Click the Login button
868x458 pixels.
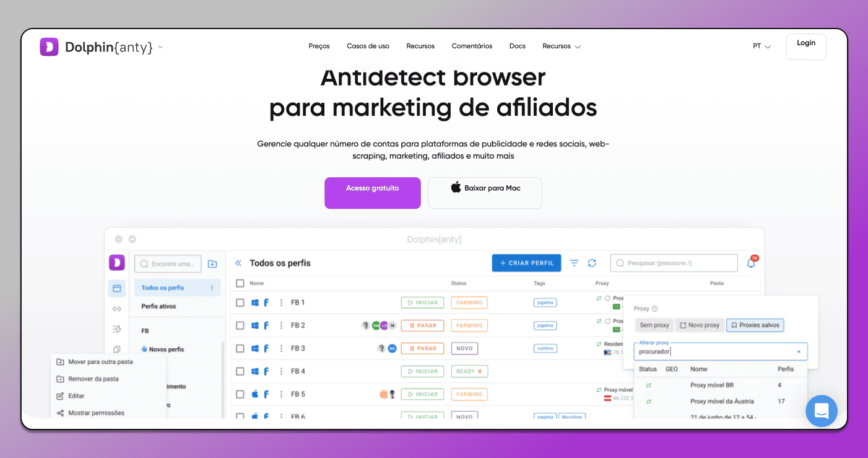[x=806, y=46]
